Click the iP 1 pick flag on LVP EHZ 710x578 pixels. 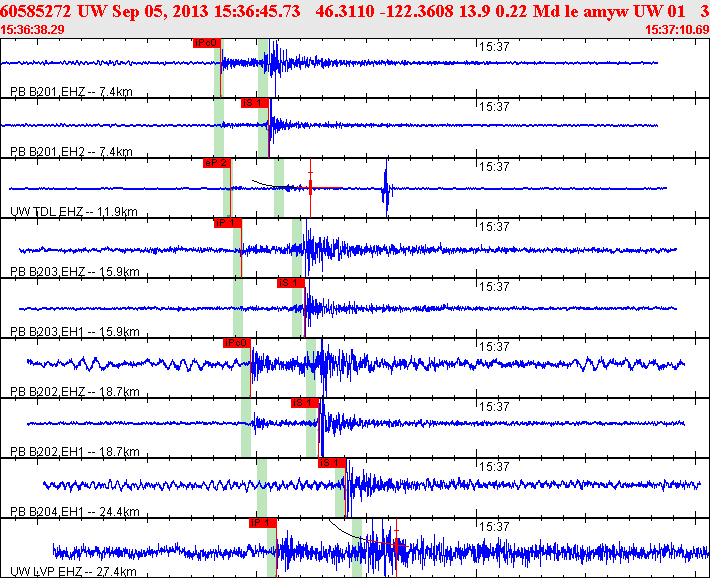(x=263, y=523)
